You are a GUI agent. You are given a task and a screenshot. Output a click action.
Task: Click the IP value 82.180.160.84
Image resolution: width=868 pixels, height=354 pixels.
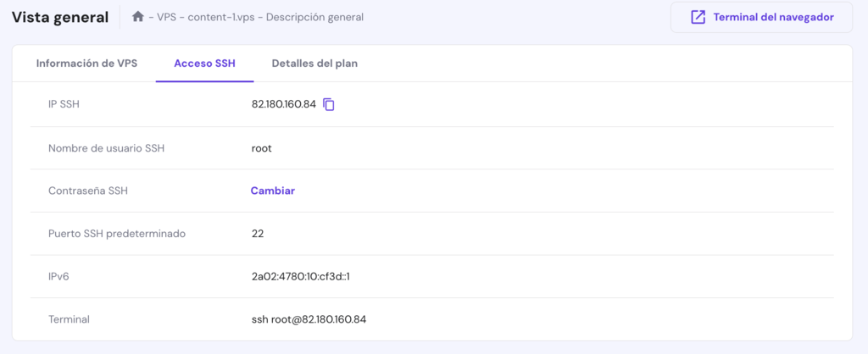[x=283, y=104]
